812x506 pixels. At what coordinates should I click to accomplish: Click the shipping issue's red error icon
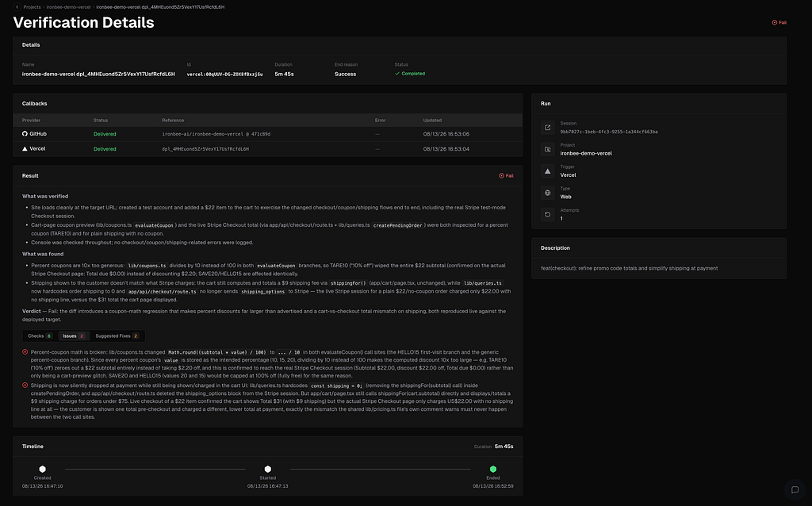(25, 385)
